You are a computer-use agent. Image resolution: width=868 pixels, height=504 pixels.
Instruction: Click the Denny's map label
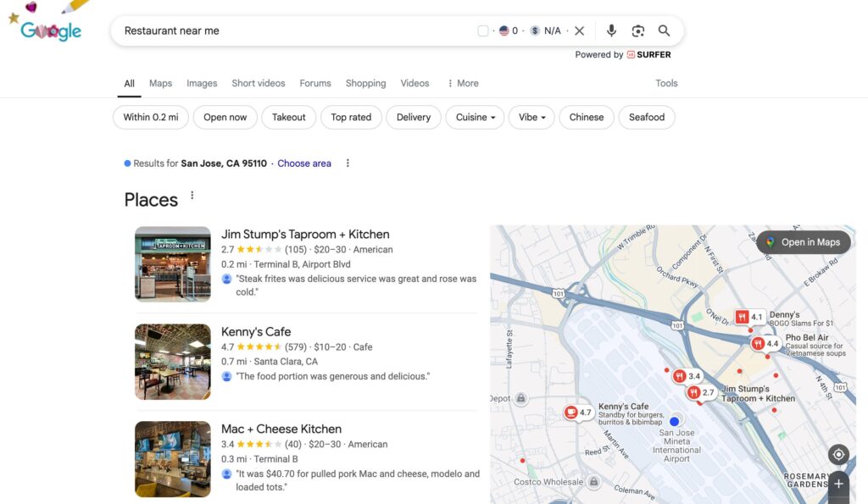pos(800,318)
